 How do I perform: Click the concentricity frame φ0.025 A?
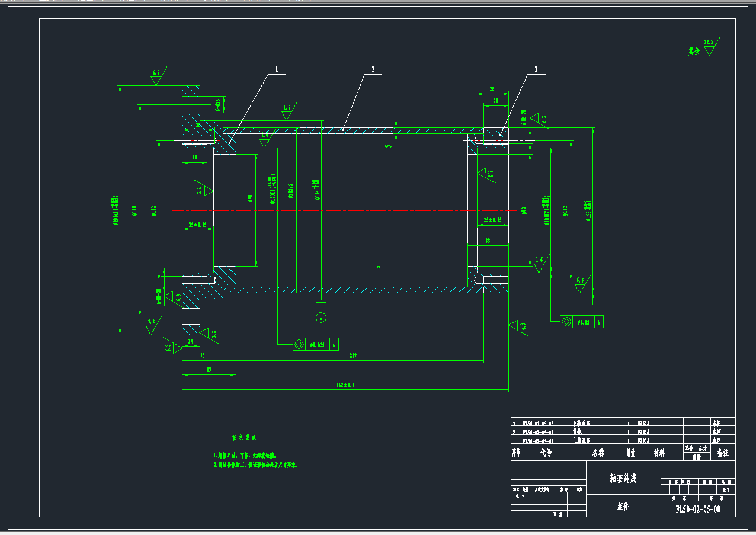coord(316,344)
